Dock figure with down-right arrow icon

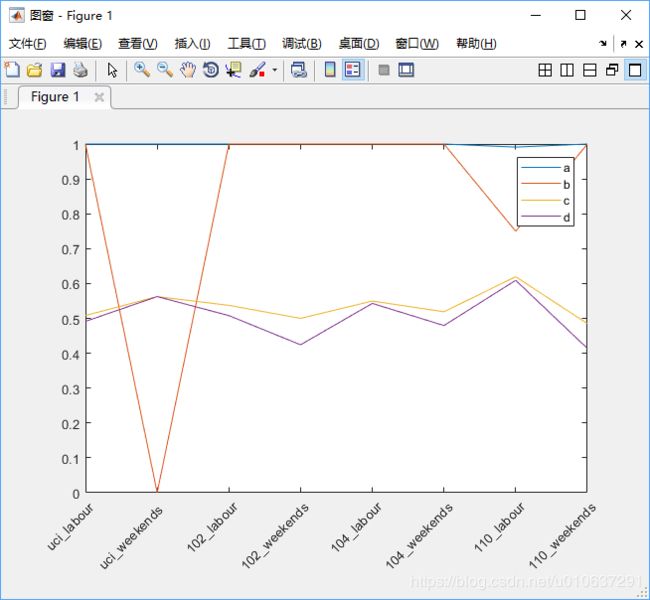pyautogui.click(x=603, y=44)
